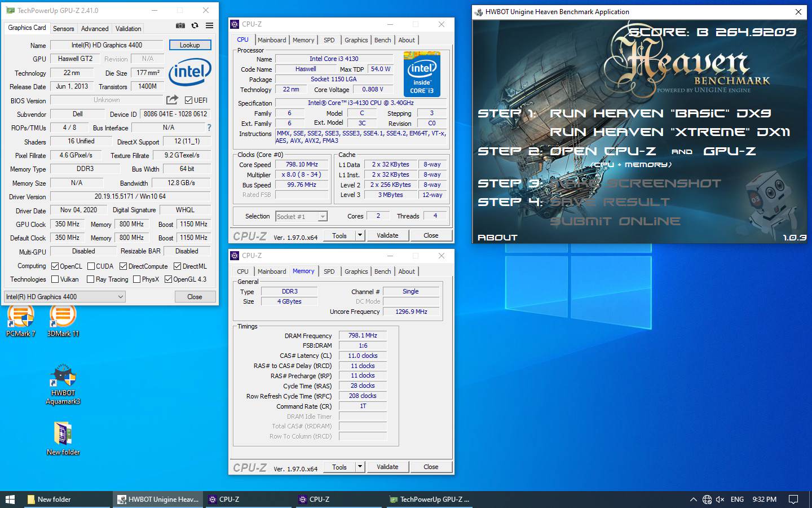
Task: Toggle the CUDA checkbox
Action: pyautogui.click(x=91, y=266)
